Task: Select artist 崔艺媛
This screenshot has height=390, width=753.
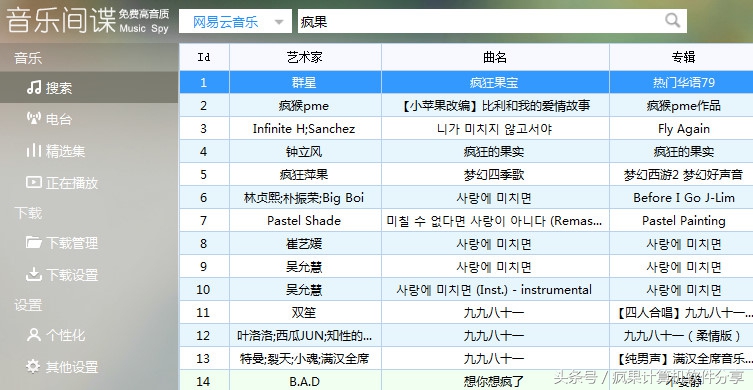Action: (304, 244)
